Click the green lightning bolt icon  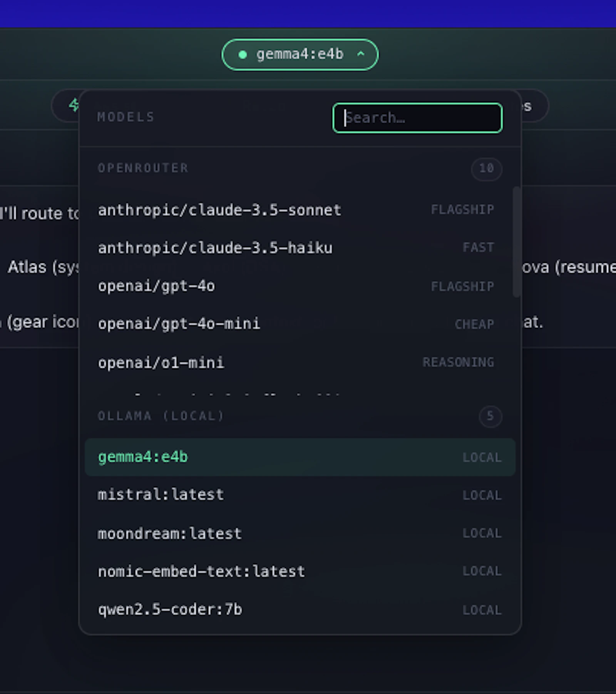[74, 105]
